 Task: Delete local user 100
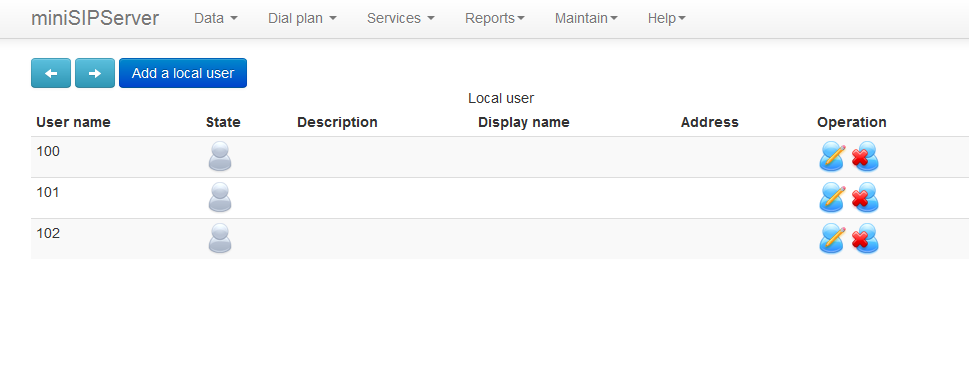tap(865, 156)
